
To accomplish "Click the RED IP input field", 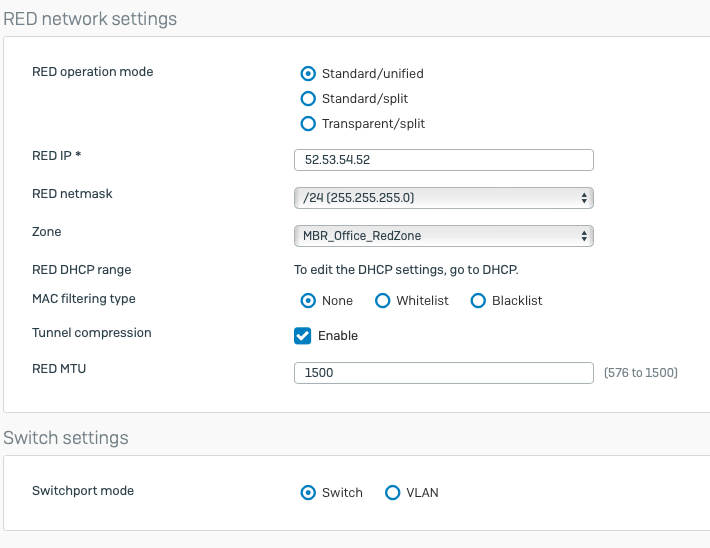I will tap(444, 160).
